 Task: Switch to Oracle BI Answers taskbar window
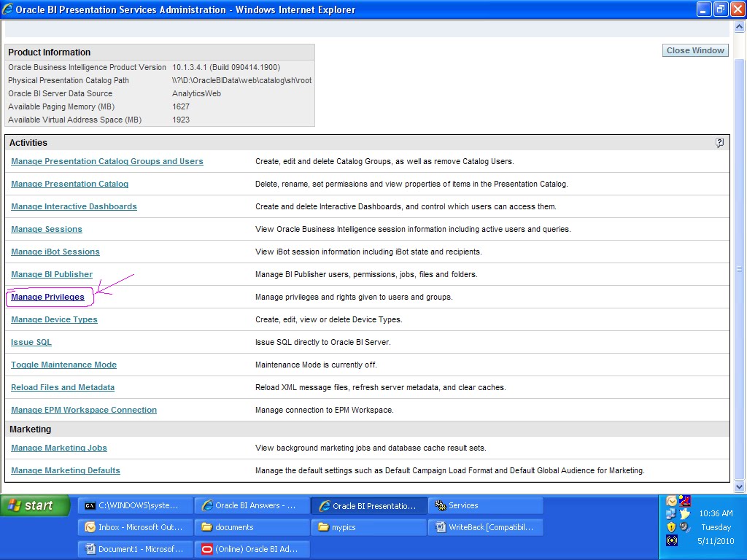(252, 506)
